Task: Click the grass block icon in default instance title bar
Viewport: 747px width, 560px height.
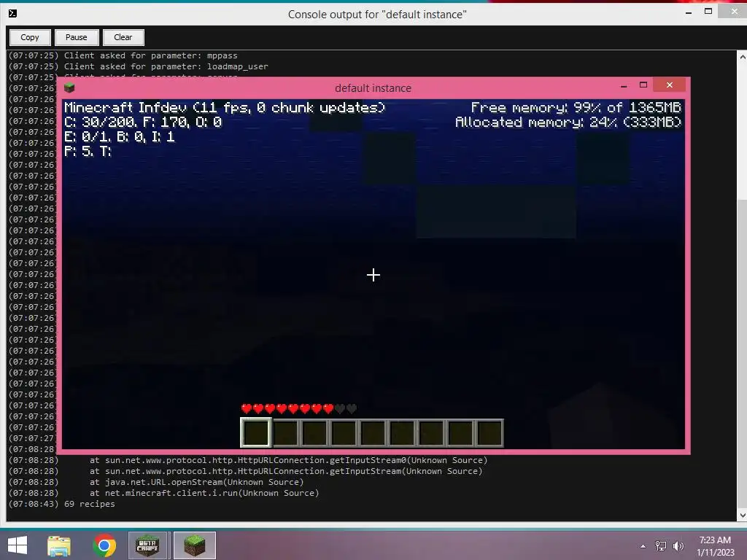Action: [69, 87]
